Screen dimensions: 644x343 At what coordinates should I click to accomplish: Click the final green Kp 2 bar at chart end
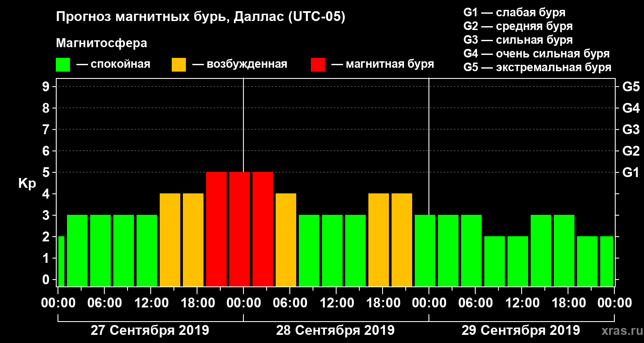[x=607, y=261]
